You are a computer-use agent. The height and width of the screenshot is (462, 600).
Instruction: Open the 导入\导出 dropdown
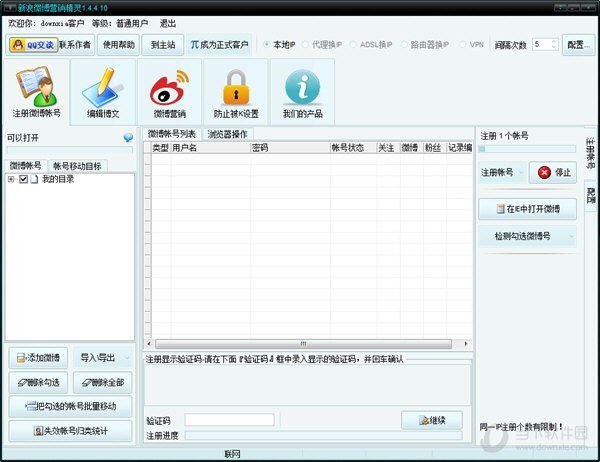103,358
